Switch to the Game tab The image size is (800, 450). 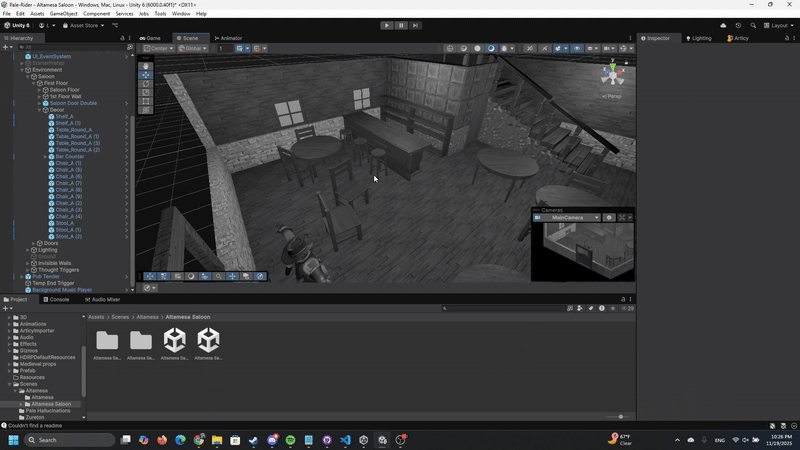[x=150, y=38]
